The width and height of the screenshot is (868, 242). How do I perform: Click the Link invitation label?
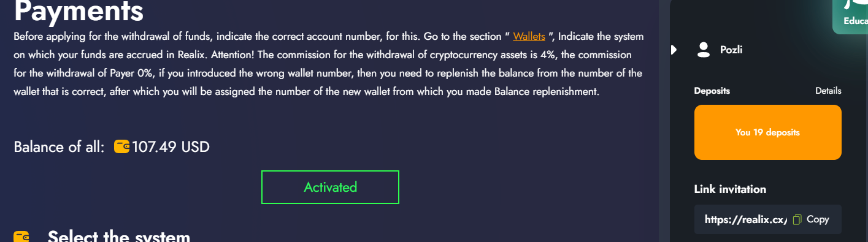730,189
